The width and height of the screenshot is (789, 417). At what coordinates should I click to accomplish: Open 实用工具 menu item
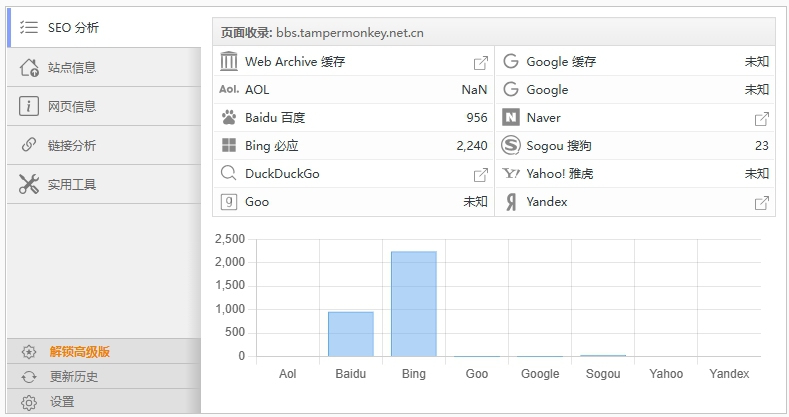104,184
